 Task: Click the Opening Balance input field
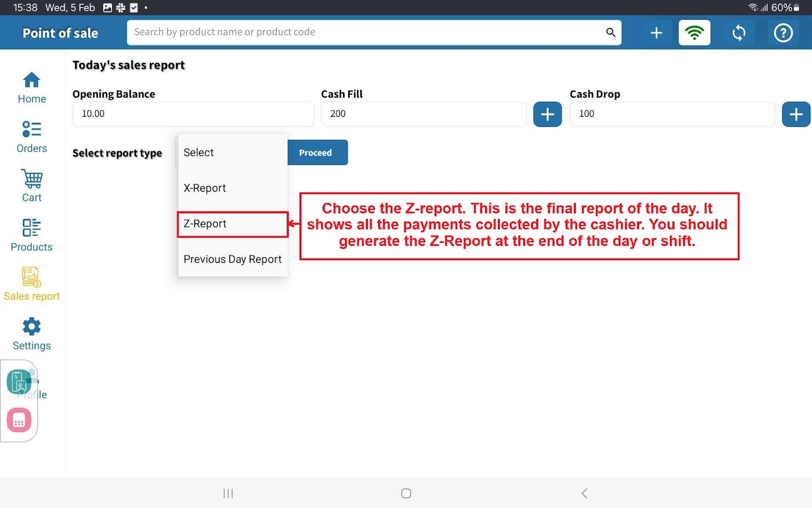193,114
